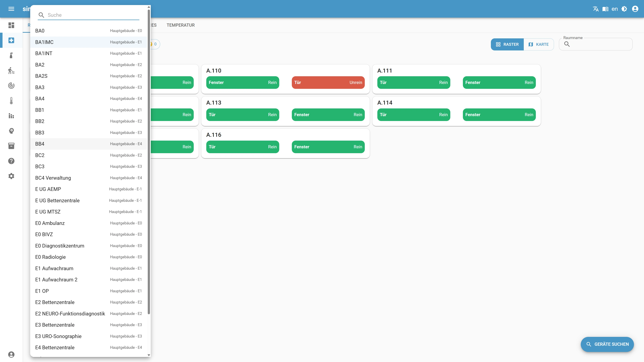Open the hamburger menu
The height and width of the screenshot is (362, 644).
[x=11, y=9]
